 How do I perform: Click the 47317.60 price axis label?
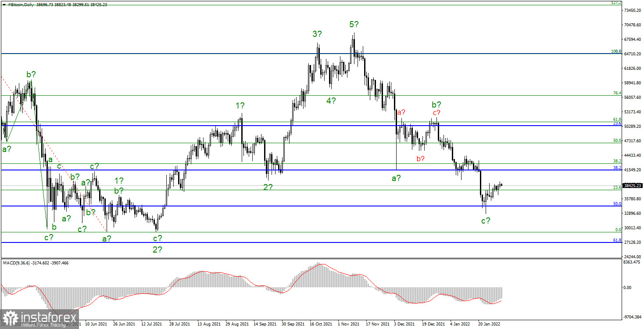coord(633,141)
